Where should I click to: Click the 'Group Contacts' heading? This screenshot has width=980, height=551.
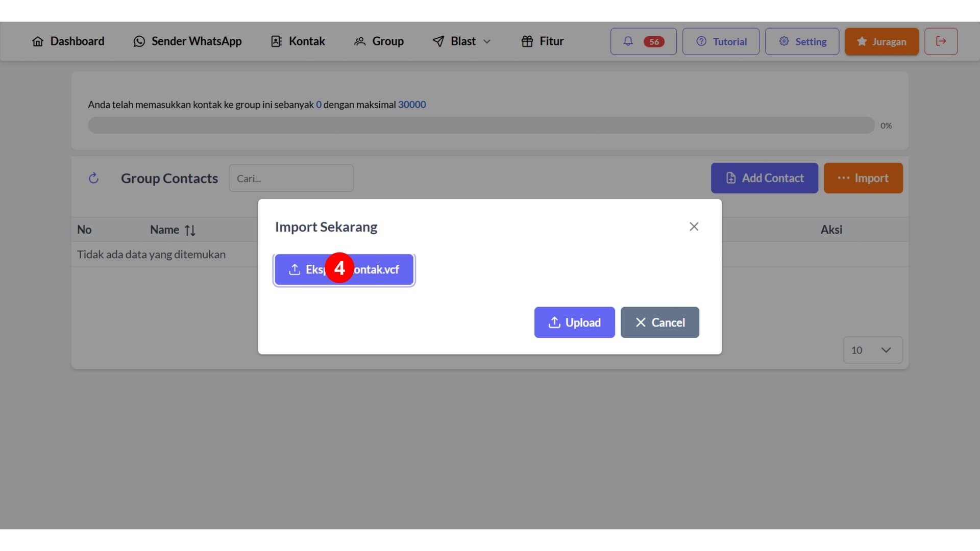(169, 178)
